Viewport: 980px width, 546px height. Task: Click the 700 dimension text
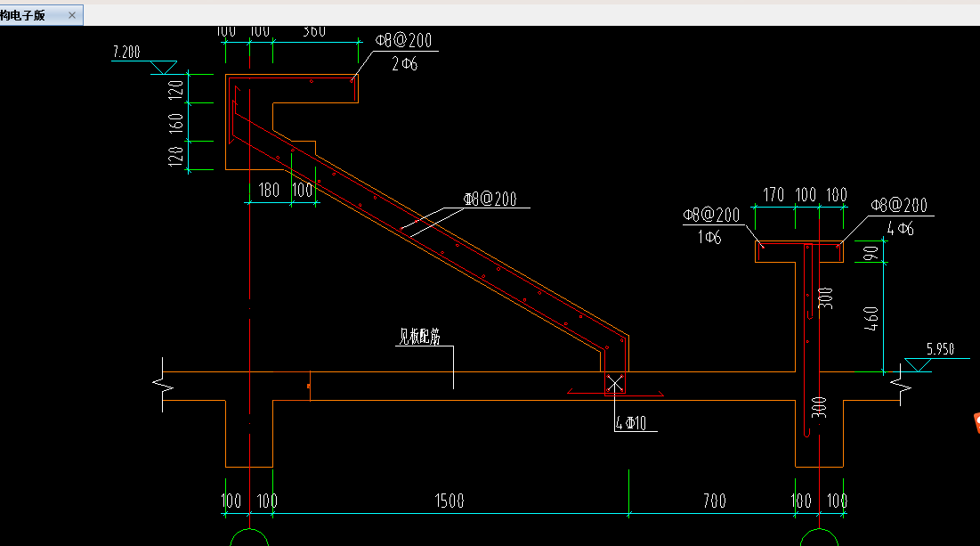[x=715, y=501]
